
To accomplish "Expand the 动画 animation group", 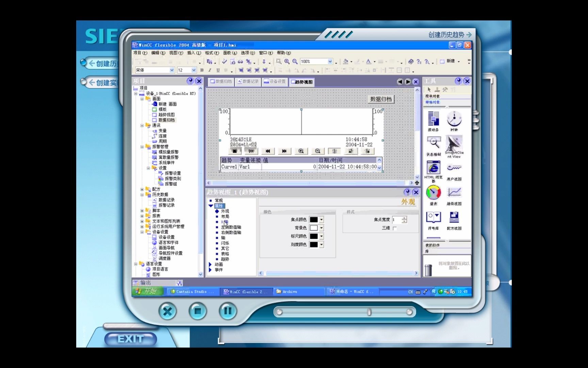I will (211, 264).
